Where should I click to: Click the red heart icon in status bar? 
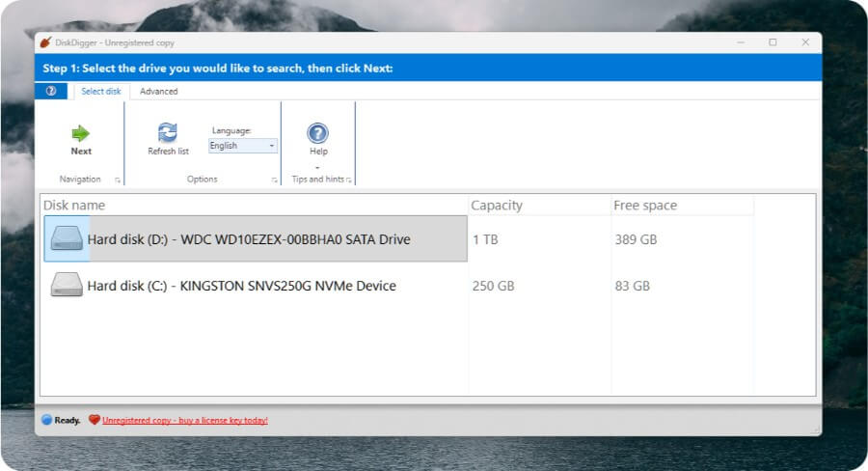click(94, 420)
